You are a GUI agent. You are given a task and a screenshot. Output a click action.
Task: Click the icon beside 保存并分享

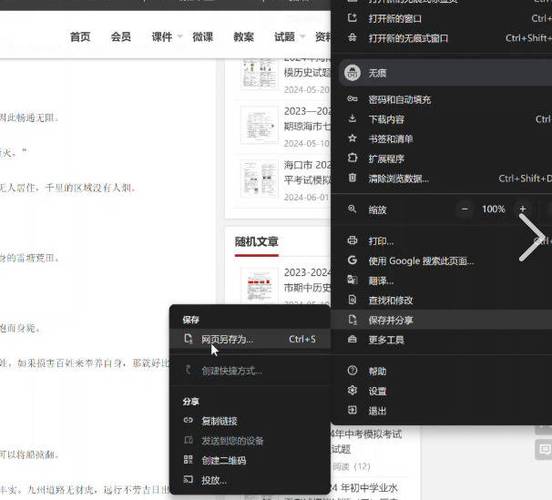tap(352, 319)
